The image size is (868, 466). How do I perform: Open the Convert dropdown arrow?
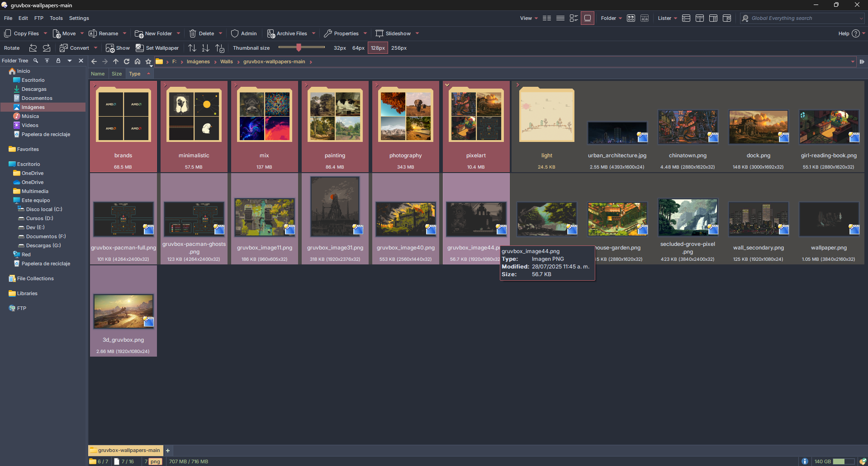95,48
